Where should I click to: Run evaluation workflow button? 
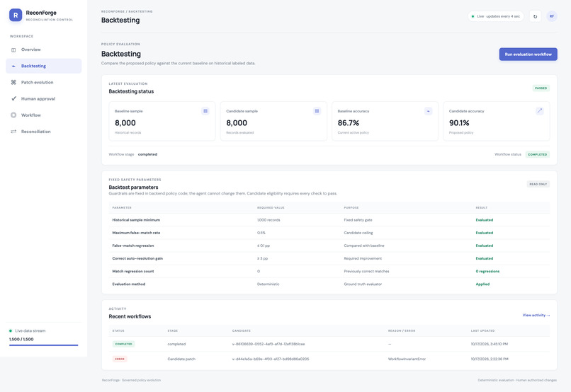point(528,54)
